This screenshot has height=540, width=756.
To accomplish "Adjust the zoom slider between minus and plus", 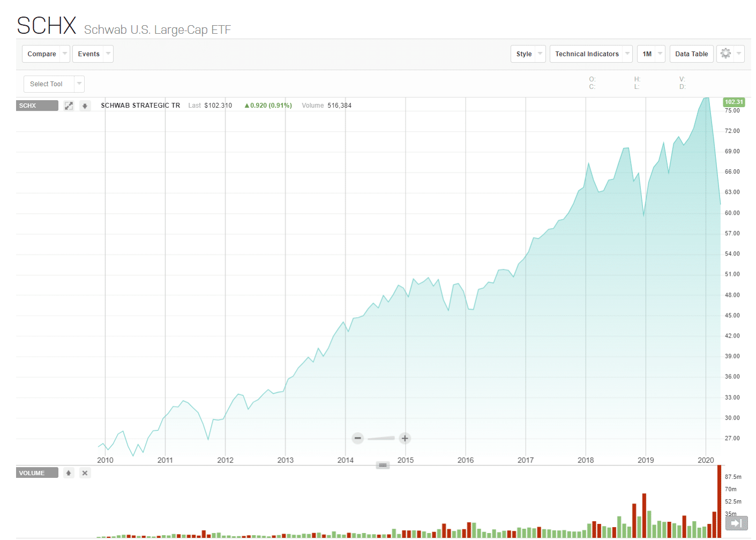I will coord(381,438).
